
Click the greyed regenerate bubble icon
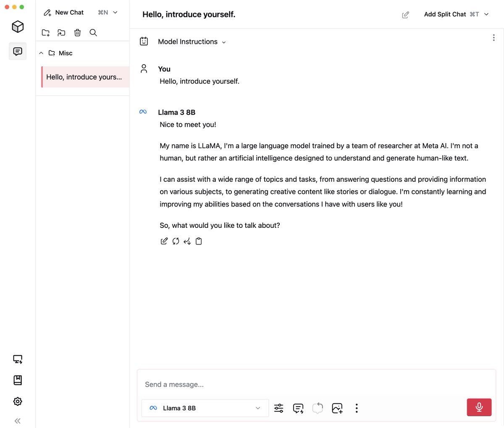pyautogui.click(x=318, y=408)
